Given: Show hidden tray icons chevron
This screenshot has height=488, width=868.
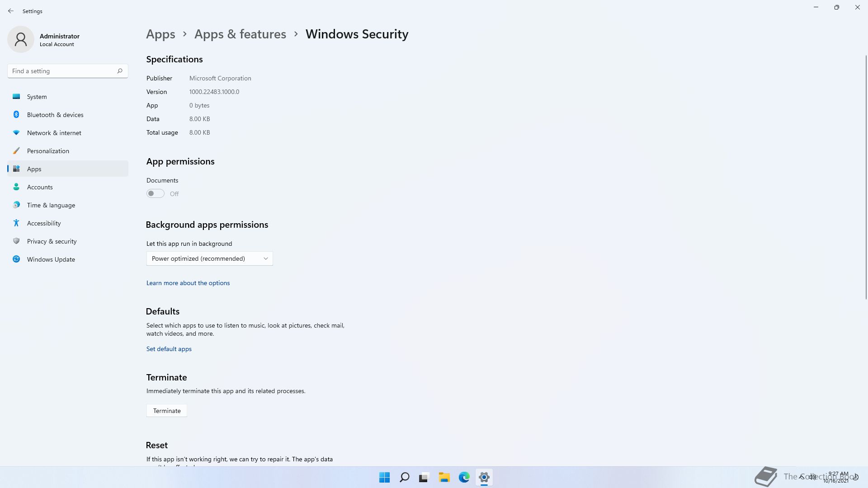Looking at the screenshot, I should [x=802, y=477].
